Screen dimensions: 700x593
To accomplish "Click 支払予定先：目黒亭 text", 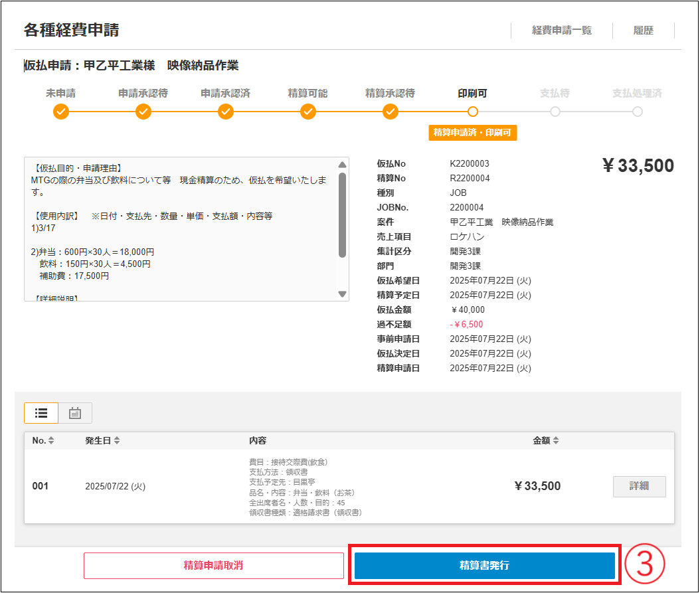I will (282, 482).
